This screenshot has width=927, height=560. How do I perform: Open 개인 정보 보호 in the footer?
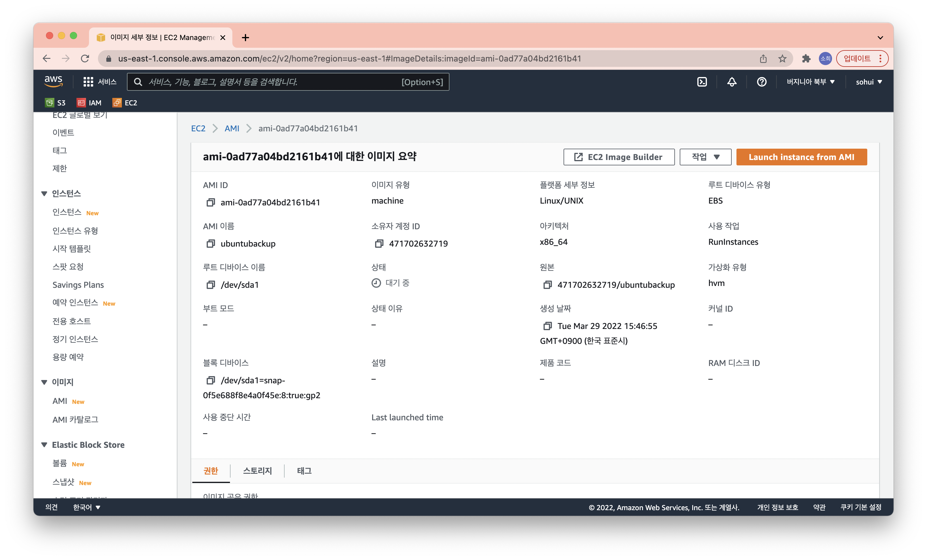pos(778,507)
